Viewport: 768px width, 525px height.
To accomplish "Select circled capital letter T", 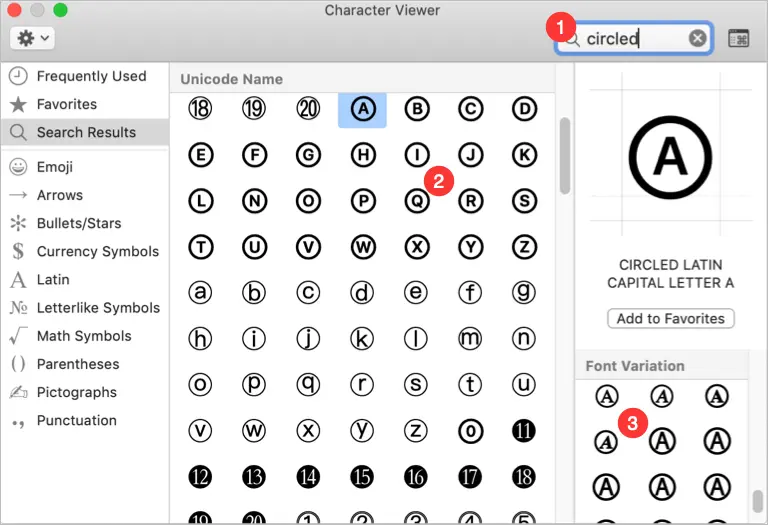I will [x=200, y=247].
